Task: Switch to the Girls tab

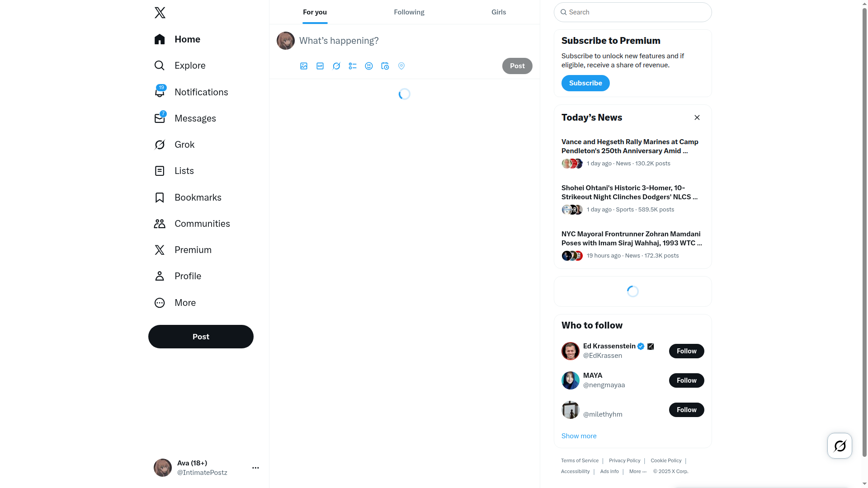Action: pyautogui.click(x=499, y=12)
